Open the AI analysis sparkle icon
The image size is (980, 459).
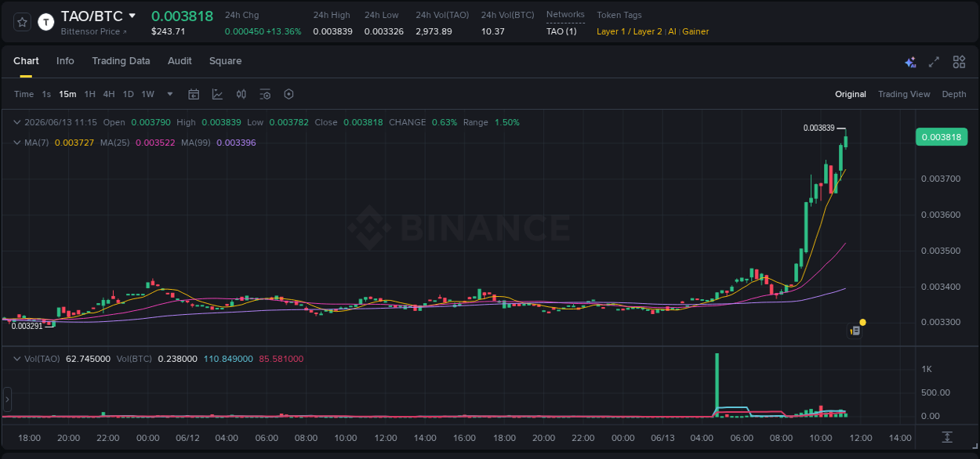(x=910, y=62)
